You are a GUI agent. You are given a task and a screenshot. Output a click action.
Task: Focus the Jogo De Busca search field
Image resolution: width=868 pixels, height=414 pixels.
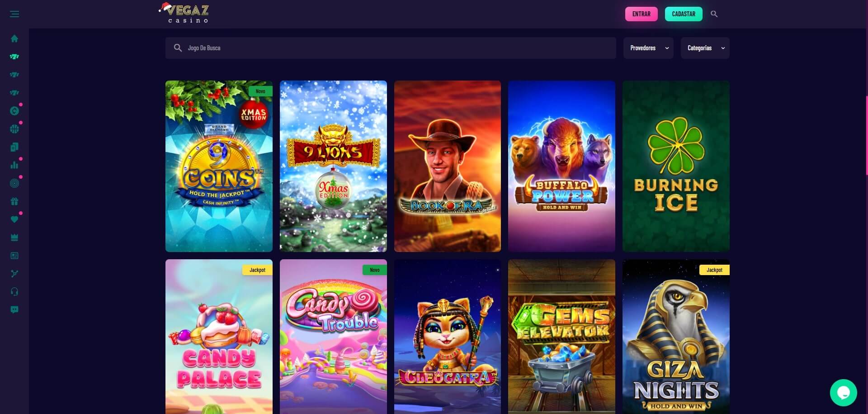pyautogui.click(x=391, y=48)
